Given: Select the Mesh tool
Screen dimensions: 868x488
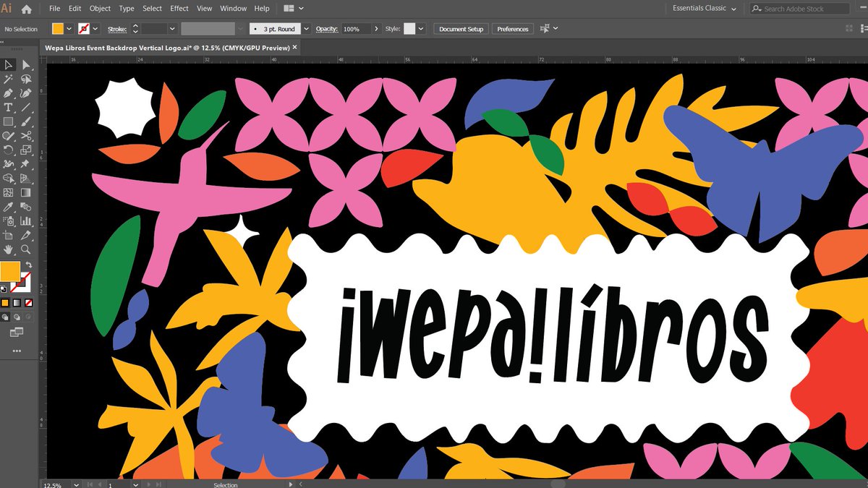Looking at the screenshot, I should (9, 192).
